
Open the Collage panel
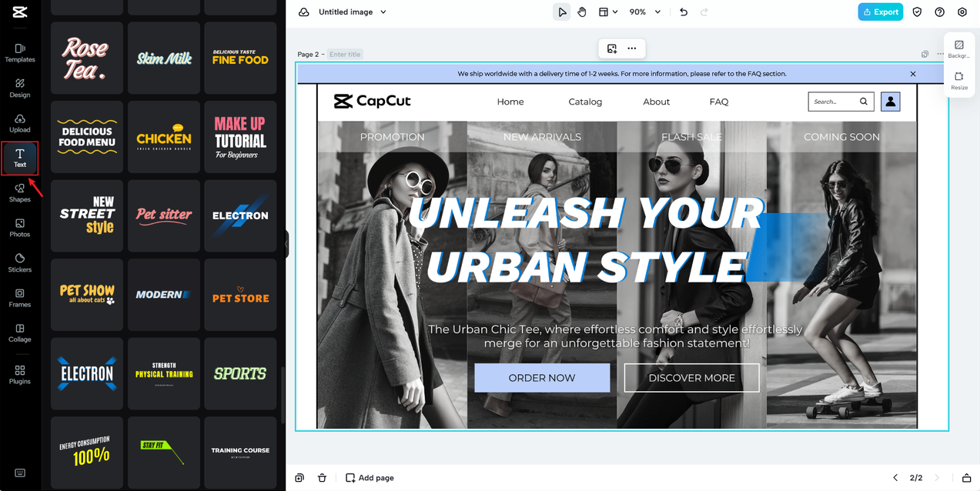tap(20, 332)
